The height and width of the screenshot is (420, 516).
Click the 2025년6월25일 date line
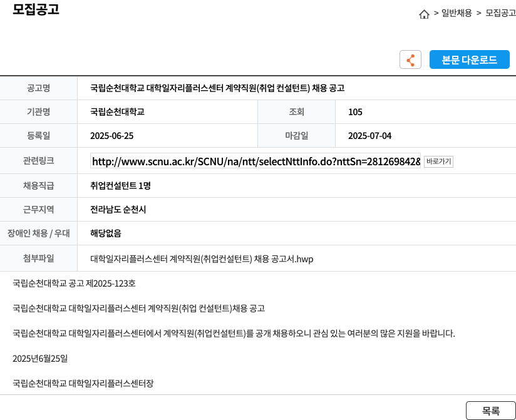pos(40,359)
